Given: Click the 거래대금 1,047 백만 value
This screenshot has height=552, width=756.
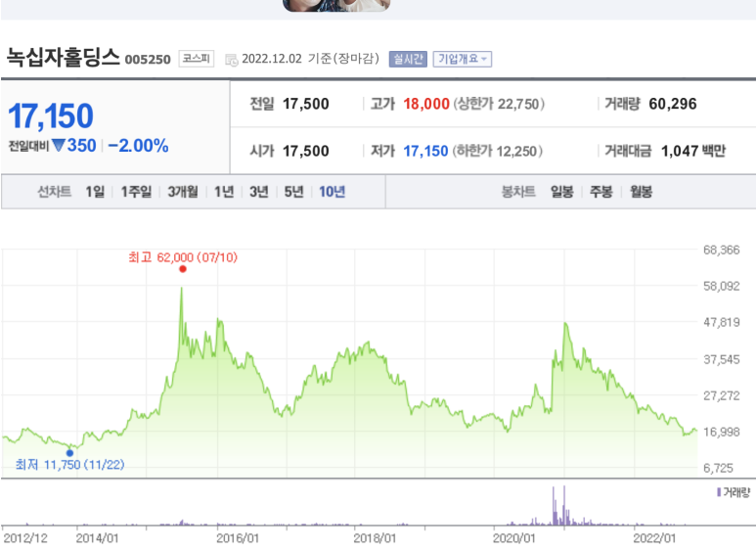Looking at the screenshot, I should pyautogui.click(x=693, y=151).
